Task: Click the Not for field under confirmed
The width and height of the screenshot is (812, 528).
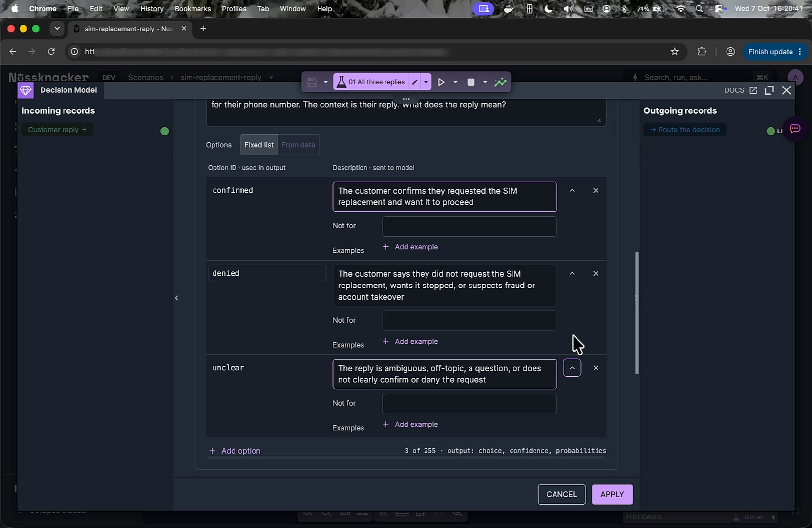Action: point(469,226)
